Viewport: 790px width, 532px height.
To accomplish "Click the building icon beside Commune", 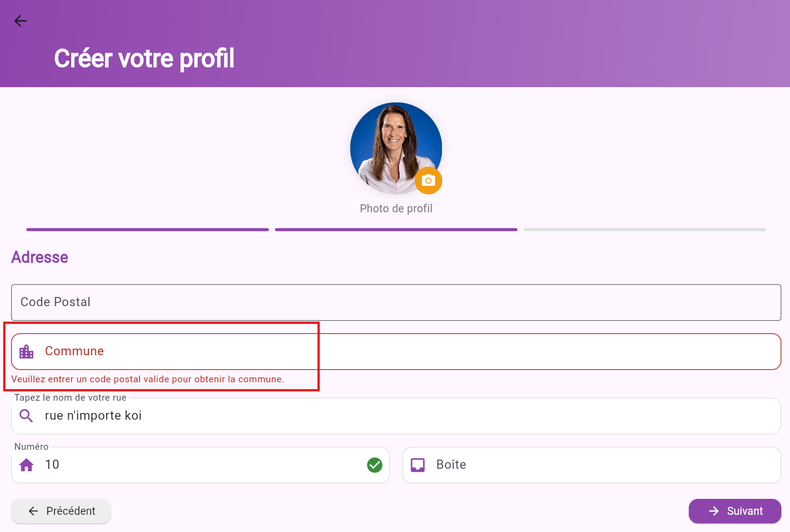I will pyautogui.click(x=26, y=352).
